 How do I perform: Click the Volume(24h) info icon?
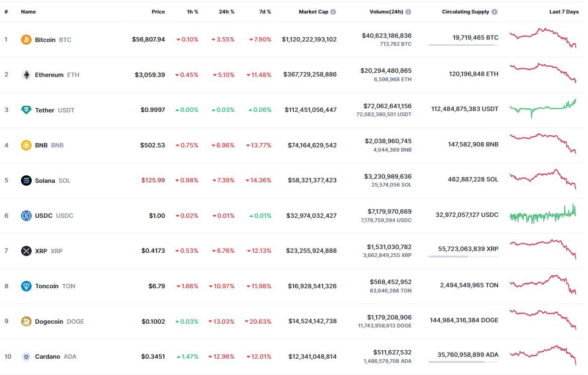point(408,12)
